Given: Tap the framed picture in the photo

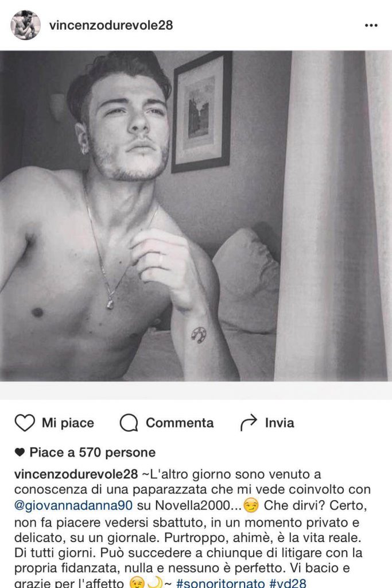Looking at the screenshot, I should click(x=201, y=113).
